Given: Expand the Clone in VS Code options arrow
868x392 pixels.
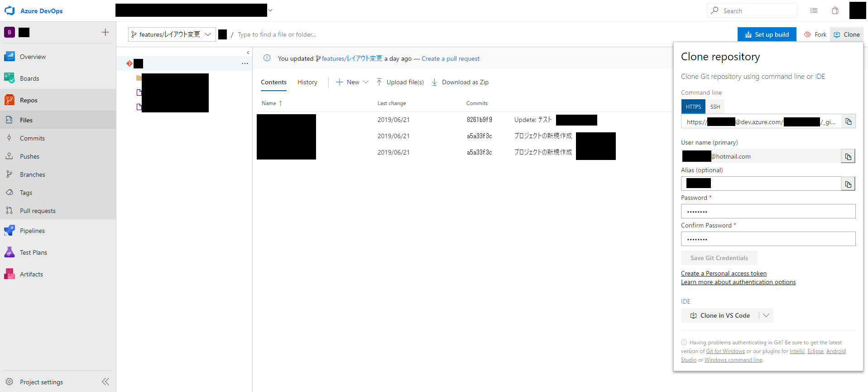Looking at the screenshot, I should [x=766, y=315].
